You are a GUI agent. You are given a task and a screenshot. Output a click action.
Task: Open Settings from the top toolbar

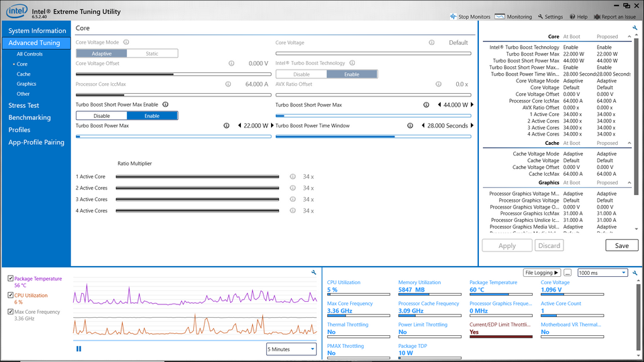541,17
